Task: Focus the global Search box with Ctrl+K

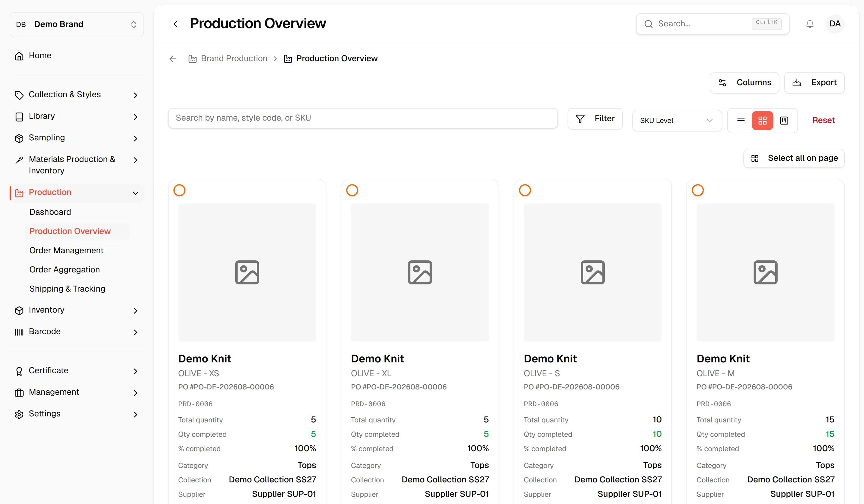Action: pos(712,24)
